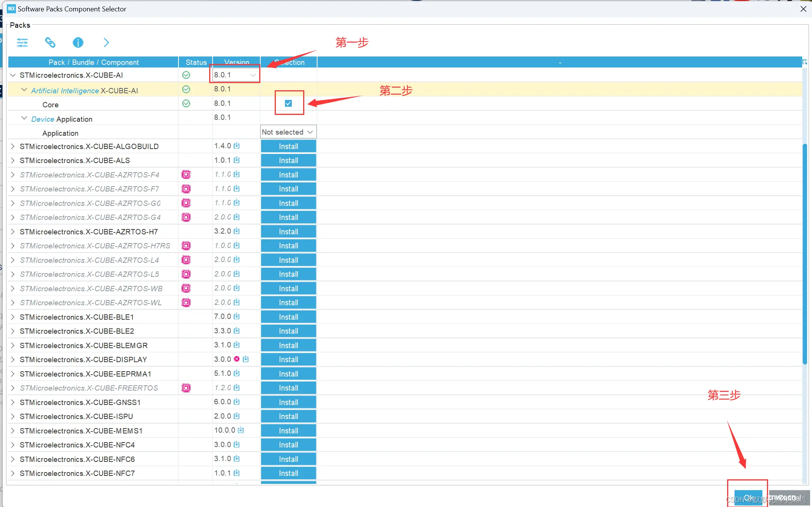Viewport: 812px width, 507px height.
Task: Expand STMicroelectronics.X-CUBE-ALGOBUILD row
Action: point(13,146)
